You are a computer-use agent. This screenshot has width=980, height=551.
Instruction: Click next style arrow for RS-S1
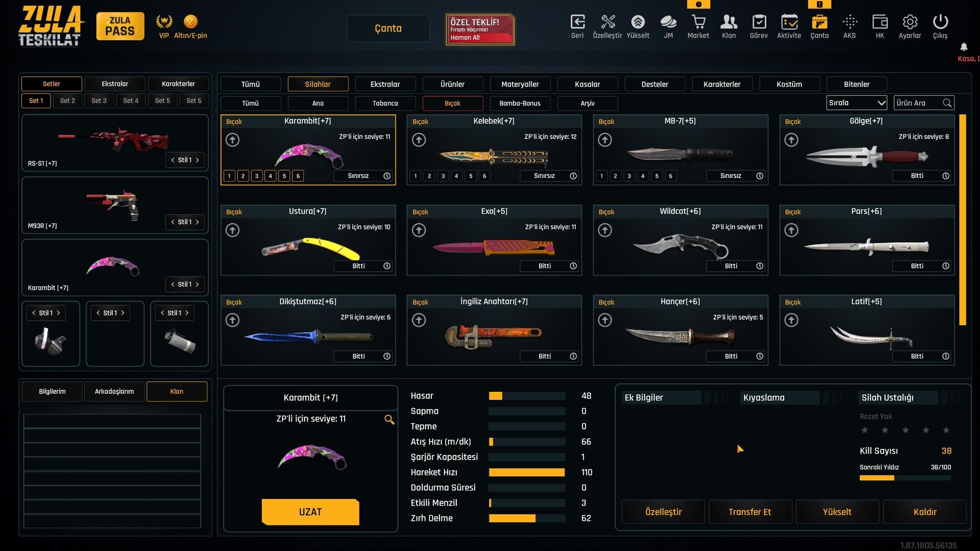[198, 160]
